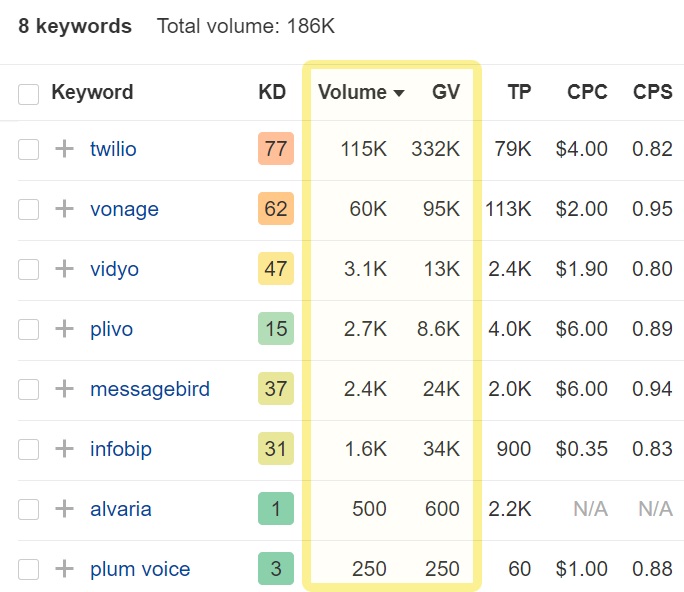Add messagebird with its plus icon
684x592 pixels.
[x=64, y=389]
